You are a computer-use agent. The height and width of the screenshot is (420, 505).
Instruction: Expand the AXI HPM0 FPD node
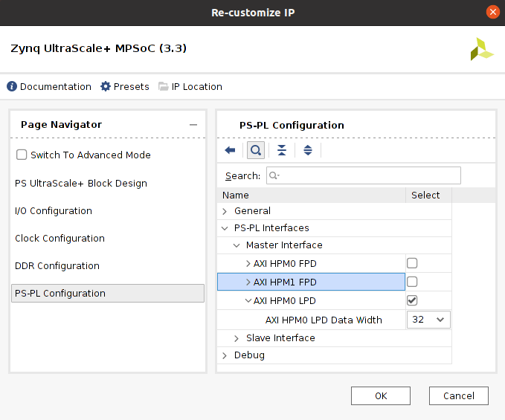point(248,264)
